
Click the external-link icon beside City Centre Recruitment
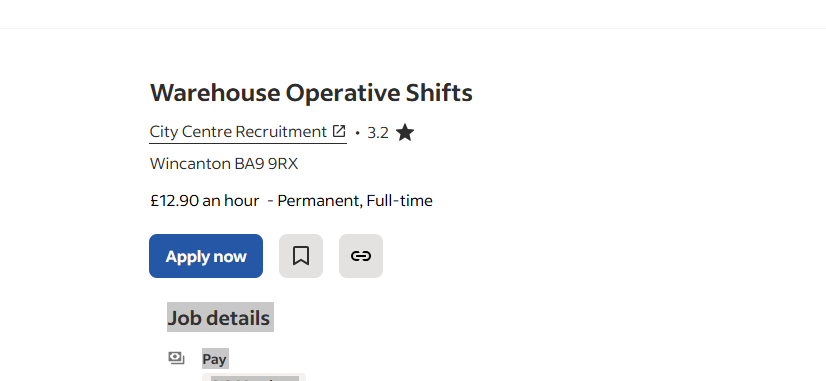339,131
